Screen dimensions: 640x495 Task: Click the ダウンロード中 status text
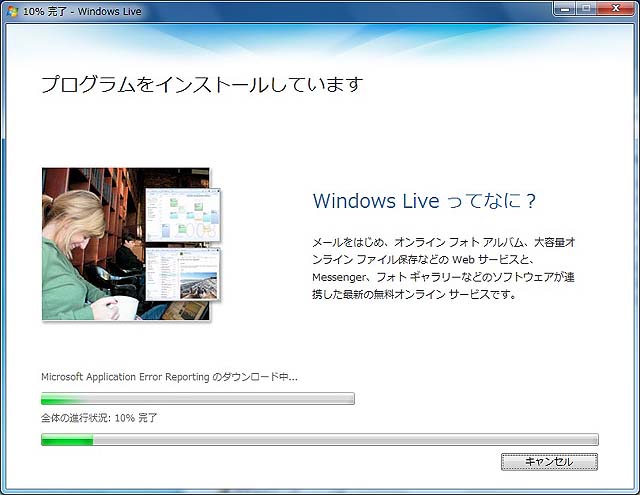point(169,377)
